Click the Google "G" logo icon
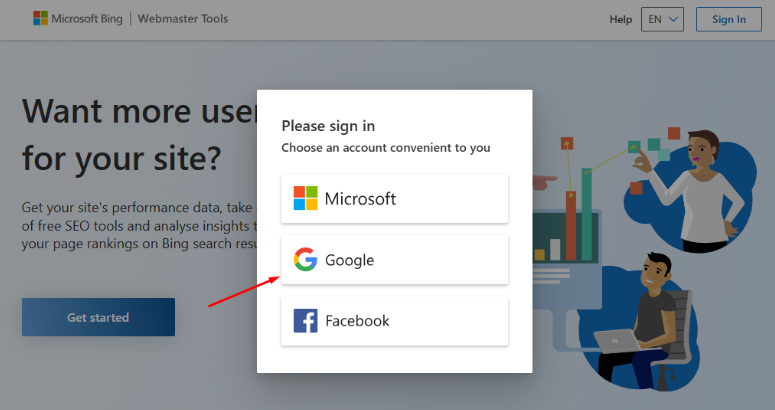The width and height of the screenshot is (775, 410). 305,260
